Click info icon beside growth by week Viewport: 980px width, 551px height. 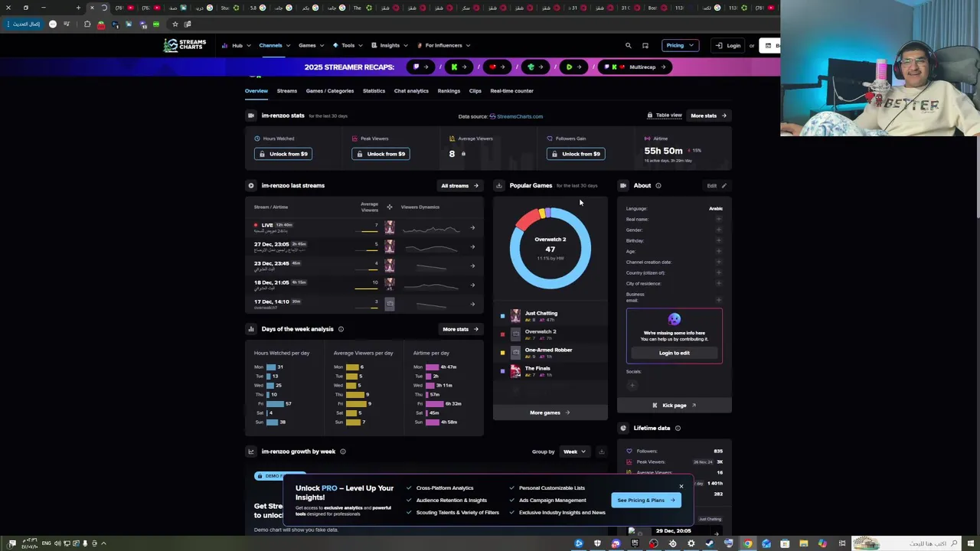pyautogui.click(x=343, y=452)
